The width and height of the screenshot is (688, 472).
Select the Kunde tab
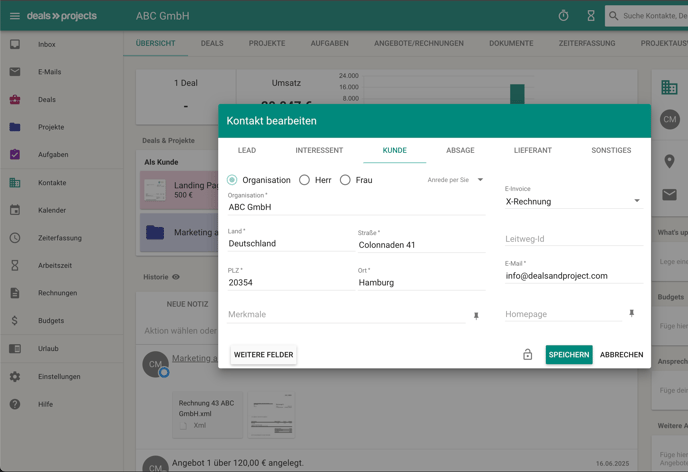click(394, 150)
